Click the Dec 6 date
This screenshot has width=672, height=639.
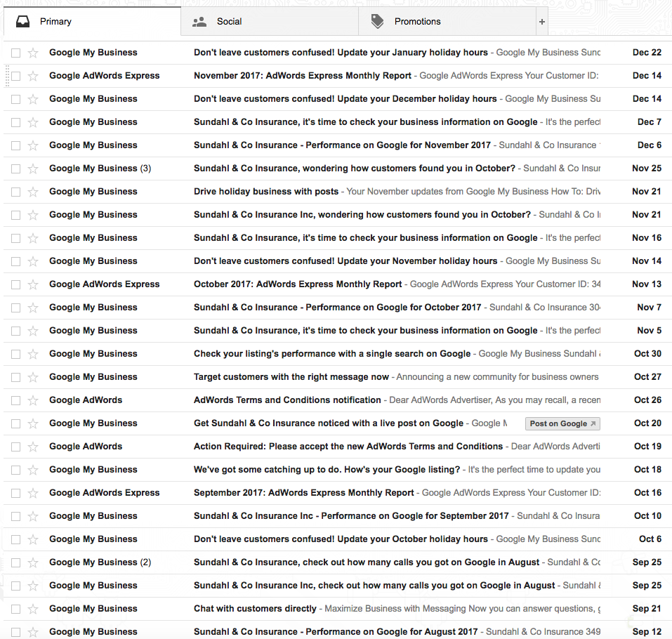pos(650,145)
